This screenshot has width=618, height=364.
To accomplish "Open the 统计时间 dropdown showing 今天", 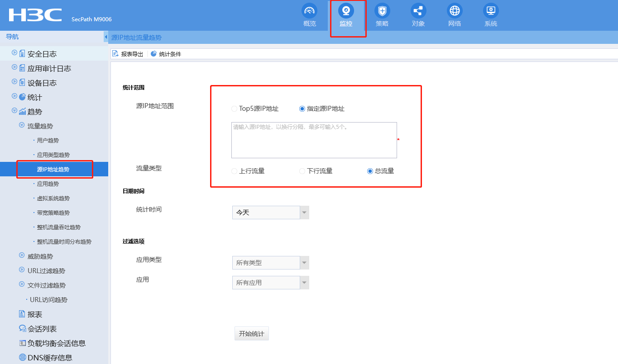I will coord(270,213).
